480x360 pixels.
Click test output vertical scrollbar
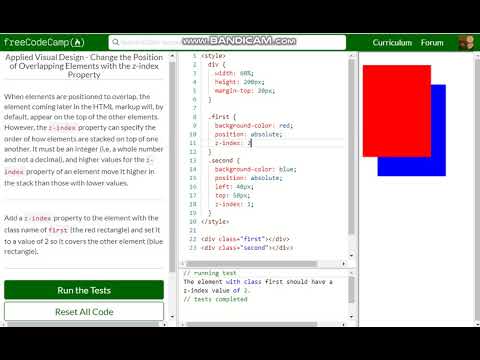(x=351, y=289)
